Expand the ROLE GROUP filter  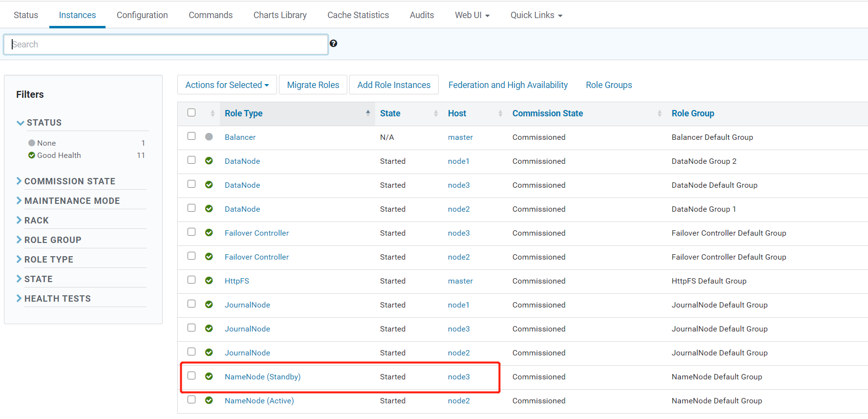point(49,240)
